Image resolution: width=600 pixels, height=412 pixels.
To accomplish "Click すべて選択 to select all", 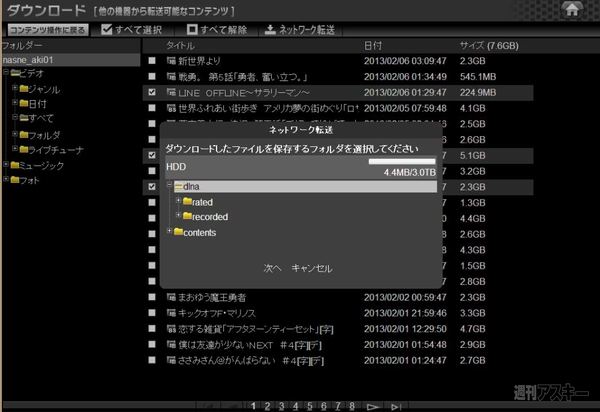I will pyautogui.click(x=131, y=30).
